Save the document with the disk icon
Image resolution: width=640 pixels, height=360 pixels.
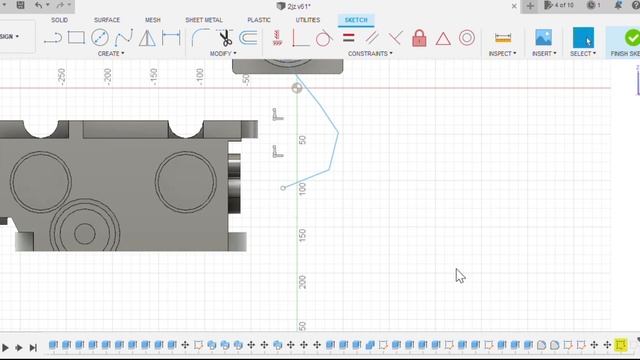[x=20, y=5]
